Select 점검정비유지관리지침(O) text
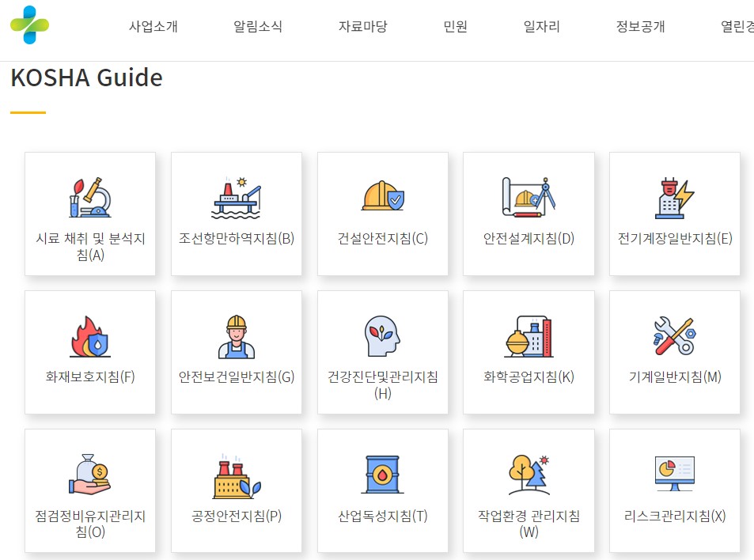 pyautogui.click(x=90, y=524)
